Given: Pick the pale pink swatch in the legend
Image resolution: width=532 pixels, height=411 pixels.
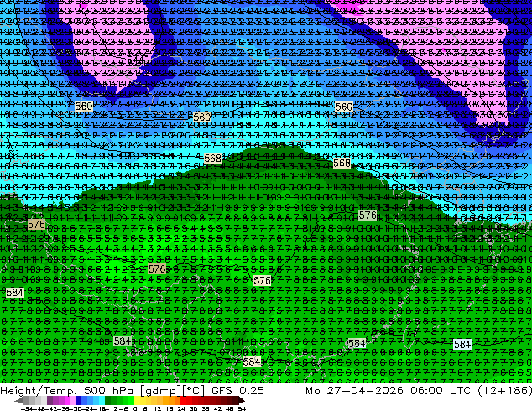Looking at the screenshot, I should (x=73, y=401).
